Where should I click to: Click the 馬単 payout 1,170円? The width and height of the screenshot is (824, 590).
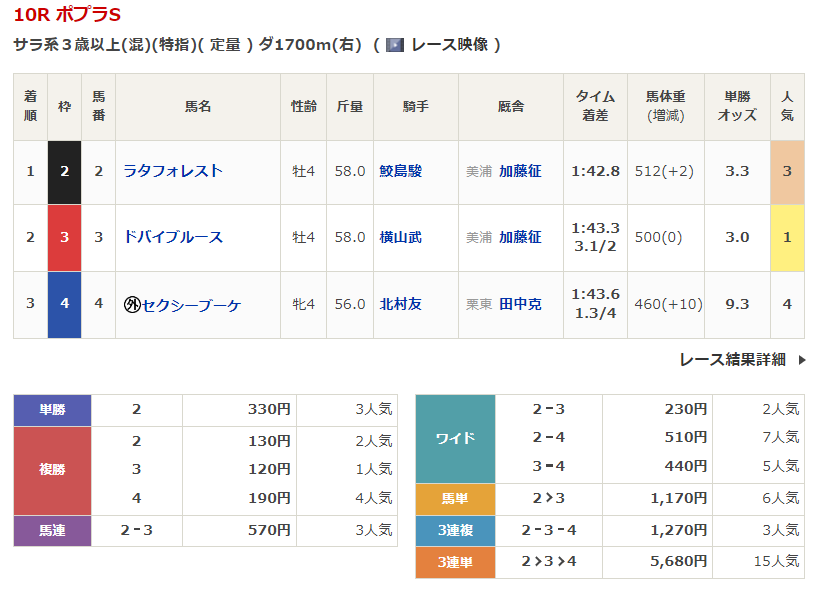[x=678, y=498]
